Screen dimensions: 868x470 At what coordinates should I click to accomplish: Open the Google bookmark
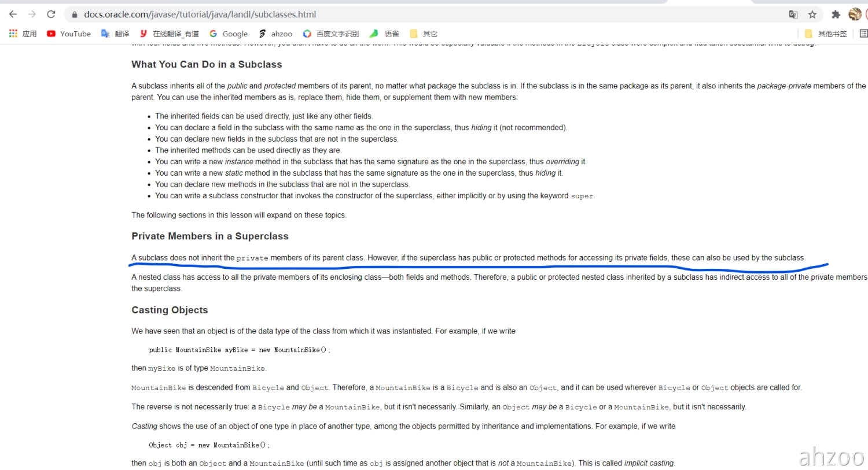tap(229, 34)
